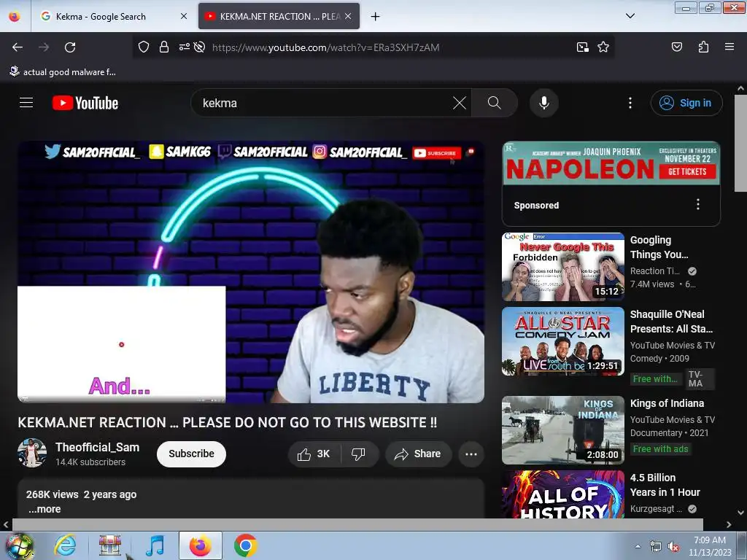Expand the description with ...more
The image size is (747, 560).
(44, 509)
